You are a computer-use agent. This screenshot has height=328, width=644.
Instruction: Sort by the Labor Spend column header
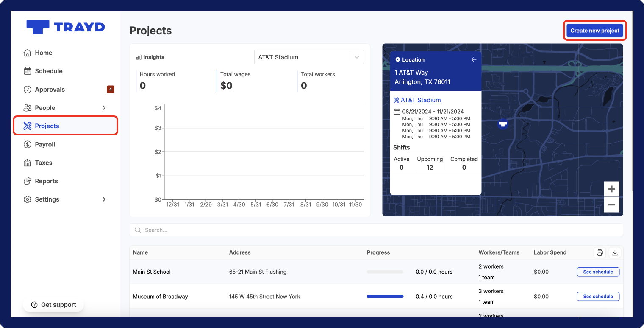[550, 252]
